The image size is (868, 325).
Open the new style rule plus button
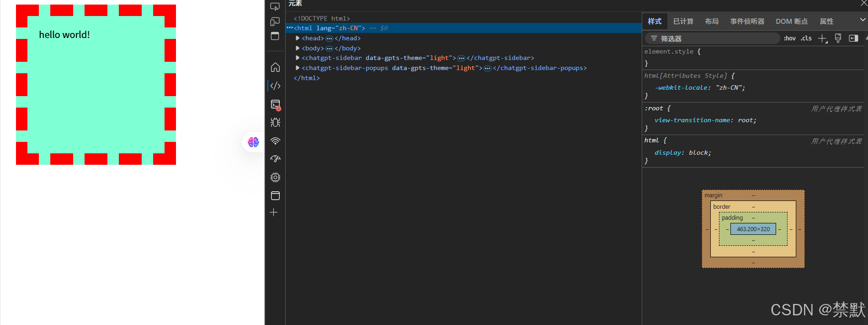coord(822,38)
